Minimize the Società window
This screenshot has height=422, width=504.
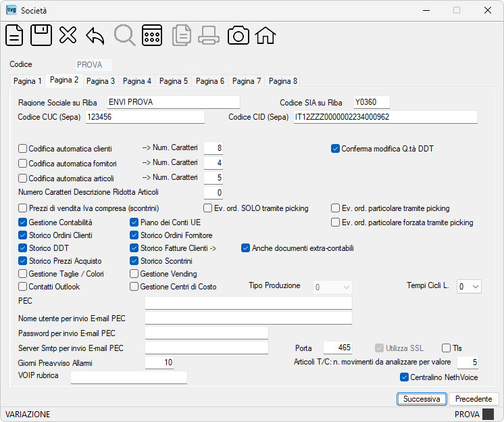[x=426, y=10]
